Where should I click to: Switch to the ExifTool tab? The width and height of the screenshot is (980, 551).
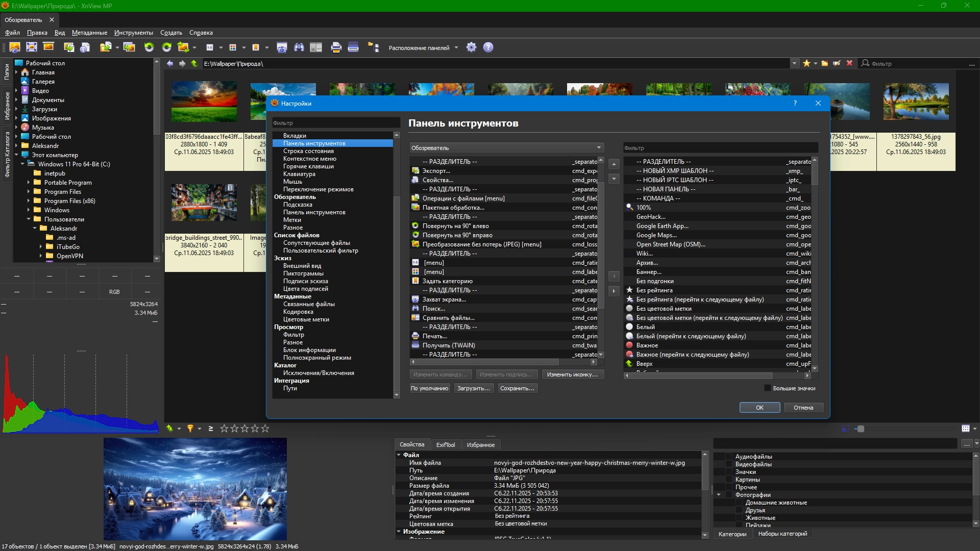pyautogui.click(x=445, y=445)
